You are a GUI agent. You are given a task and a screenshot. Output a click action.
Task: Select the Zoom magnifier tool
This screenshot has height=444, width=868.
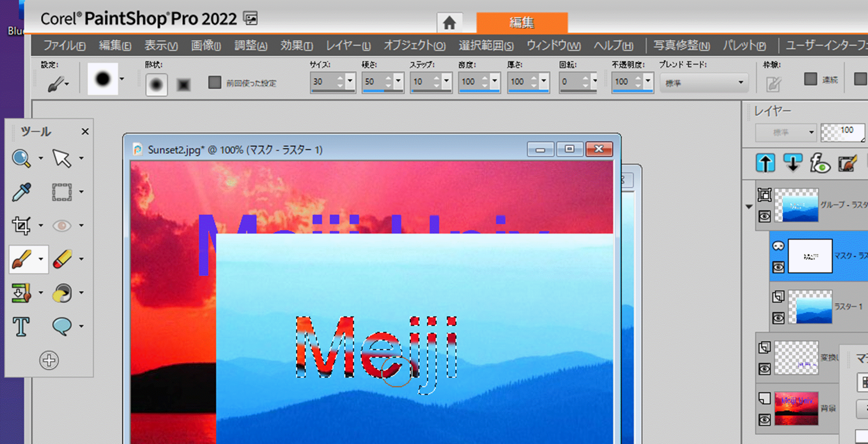pos(21,159)
